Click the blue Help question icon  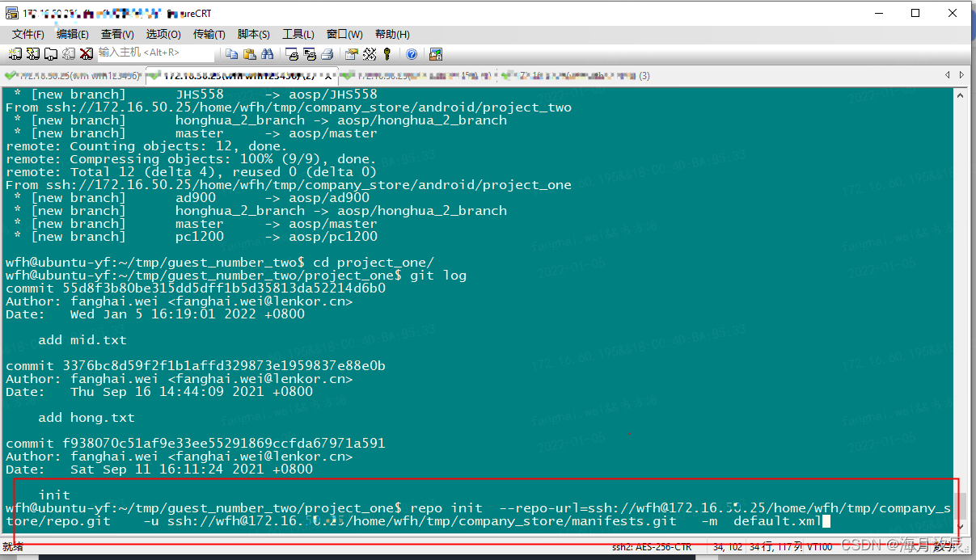pyautogui.click(x=412, y=54)
